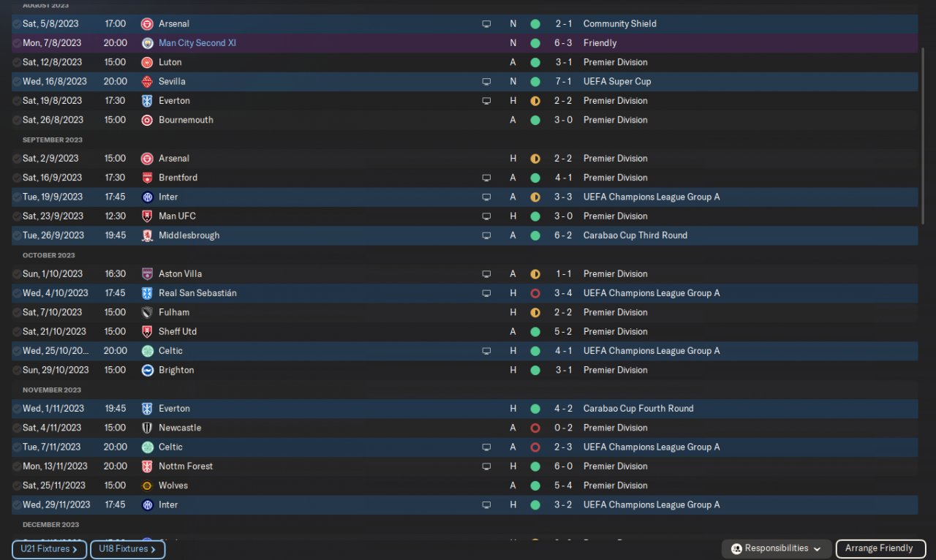Toggle the check circle for Fulham fixture
This screenshot has height=560, width=936.
tap(17, 313)
